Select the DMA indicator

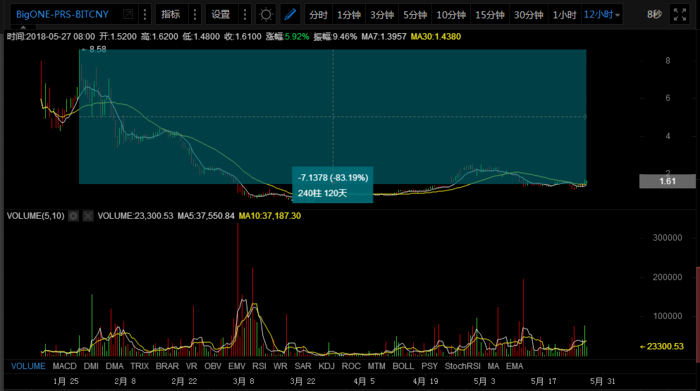[114, 366]
